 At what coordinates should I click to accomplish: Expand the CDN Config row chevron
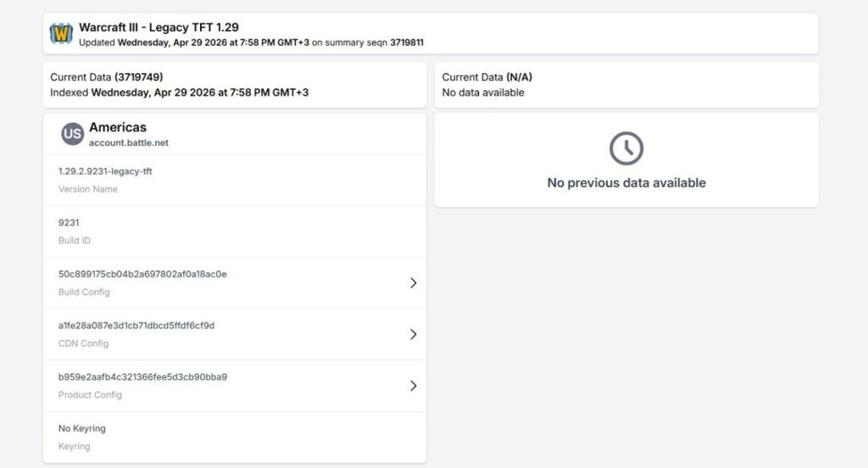pyautogui.click(x=414, y=335)
